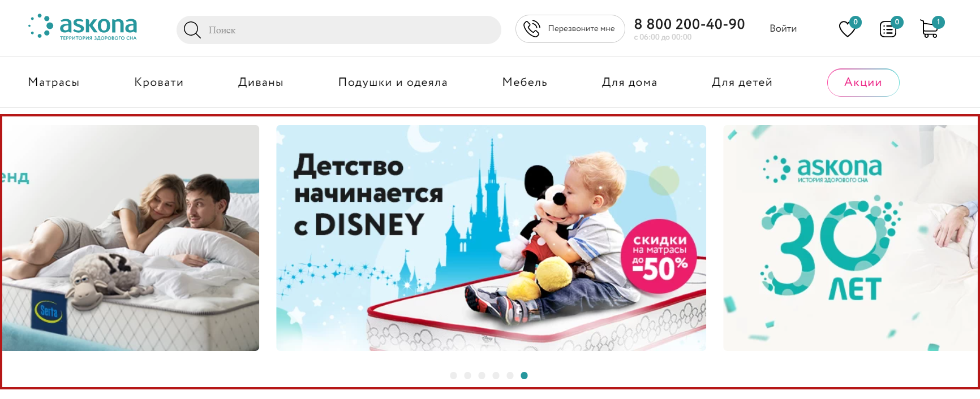Click the Поиск search field
Image resolution: width=980 pixels, height=399 pixels.
coord(338,30)
